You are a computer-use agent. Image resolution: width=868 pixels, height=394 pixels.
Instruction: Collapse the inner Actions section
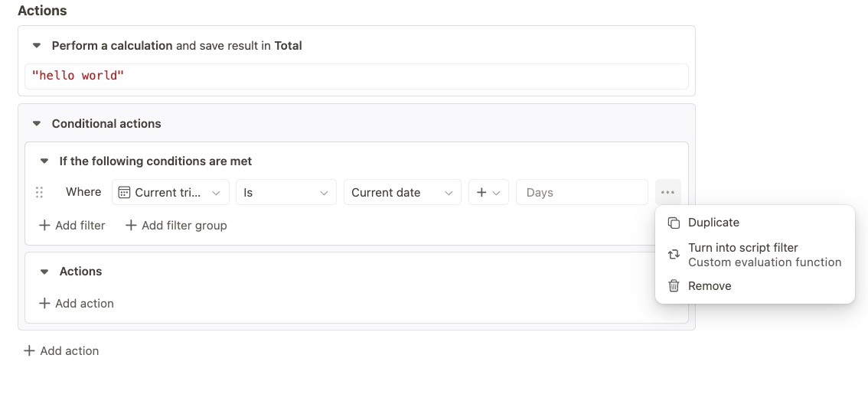[44, 272]
